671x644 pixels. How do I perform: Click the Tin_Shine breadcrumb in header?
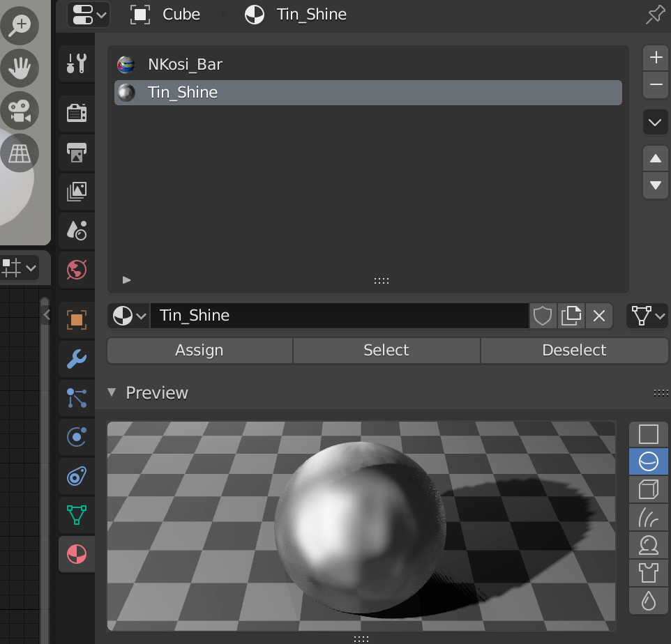pos(296,15)
